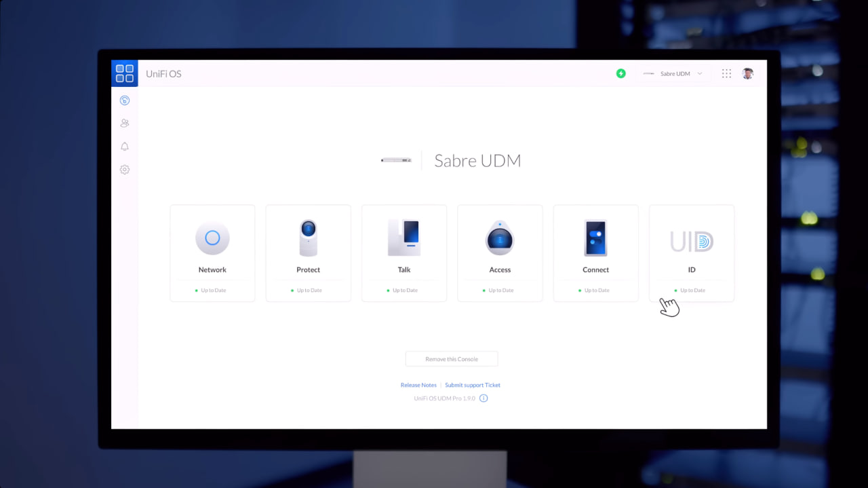Click the Up to Date status under Talk
This screenshot has width=868, height=488.
click(403, 290)
